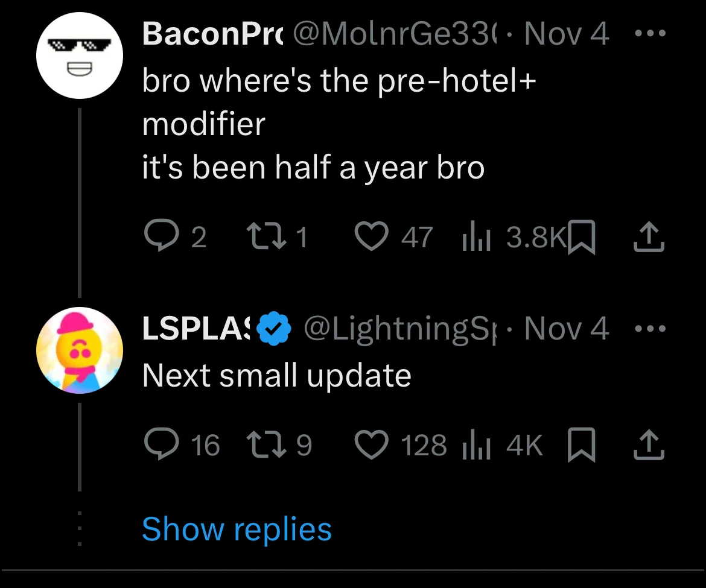Retweet LSPLASH's 'Next small update' reply
Image resolution: width=706 pixels, height=588 pixels.
point(263,444)
